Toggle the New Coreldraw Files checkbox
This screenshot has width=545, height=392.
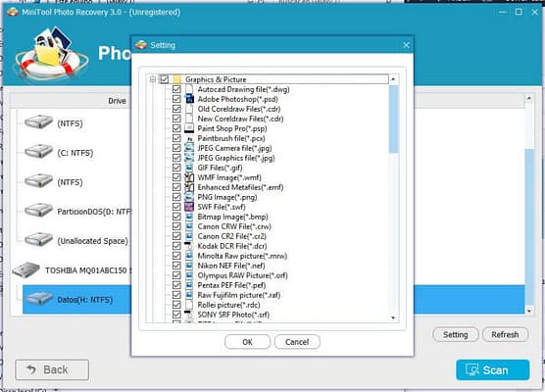[x=176, y=119]
